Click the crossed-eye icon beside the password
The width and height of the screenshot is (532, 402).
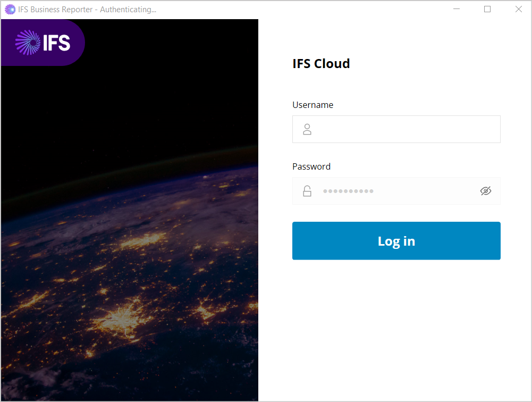tap(486, 190)
